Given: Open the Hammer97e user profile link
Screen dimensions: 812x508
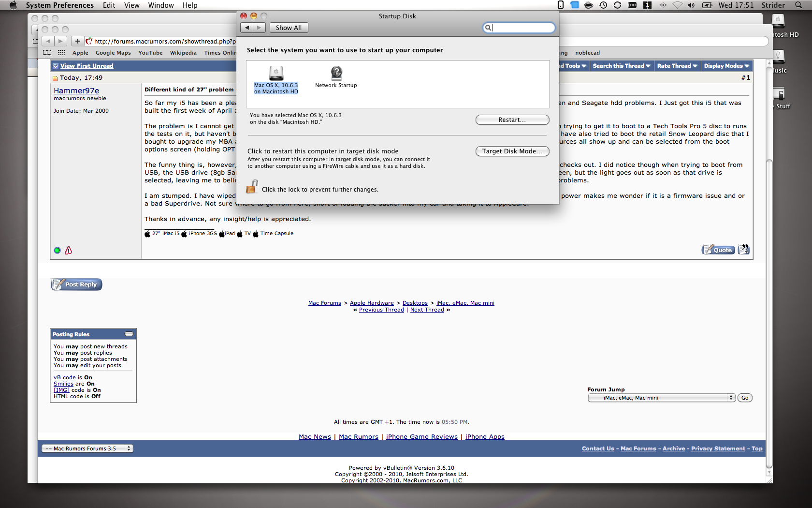Looking at the screenshot, I should 76,90.
